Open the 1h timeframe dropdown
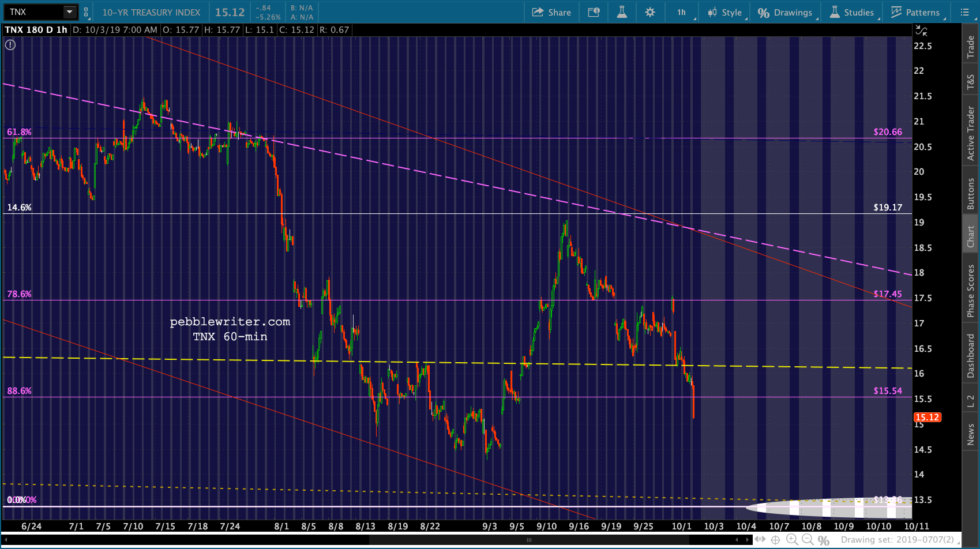This screenshot has width=980, height=549. coord(682,12)
